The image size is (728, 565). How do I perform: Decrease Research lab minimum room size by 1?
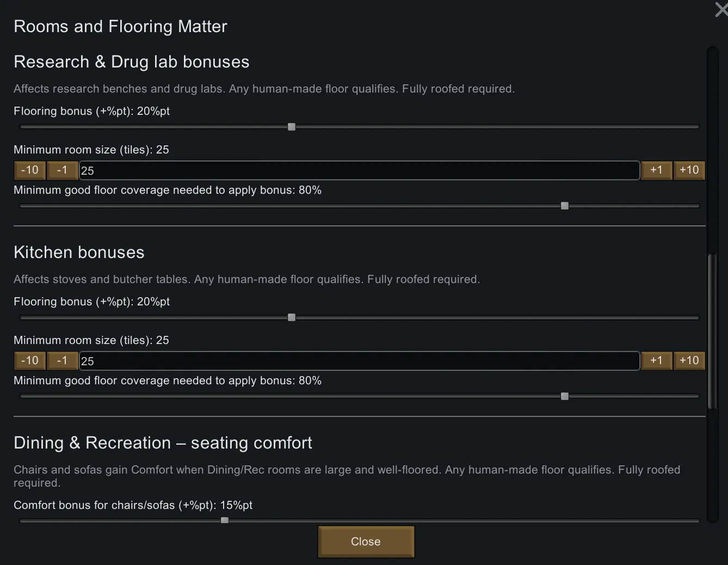point(62,170)
